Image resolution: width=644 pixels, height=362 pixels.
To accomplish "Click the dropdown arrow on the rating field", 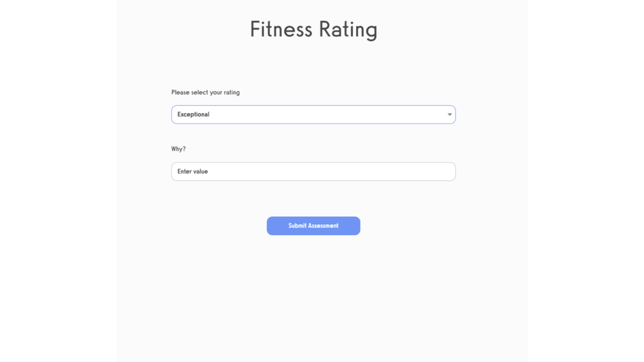I will tap(449, 115).
